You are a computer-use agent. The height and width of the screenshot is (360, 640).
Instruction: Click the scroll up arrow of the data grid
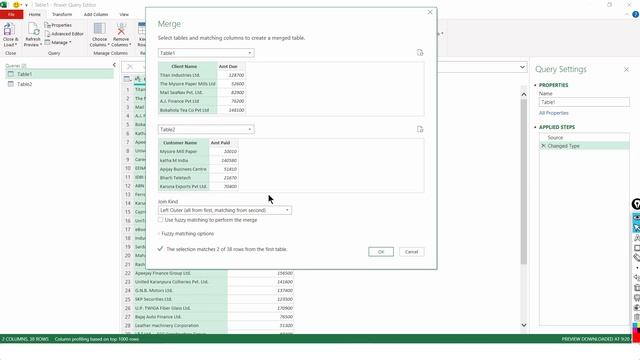pyautogui.click(x=524, y=94)
